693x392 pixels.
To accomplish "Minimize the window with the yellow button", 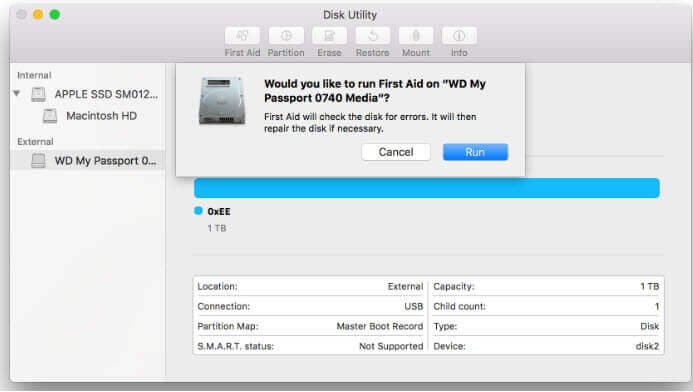I will [x=38, y=15].
